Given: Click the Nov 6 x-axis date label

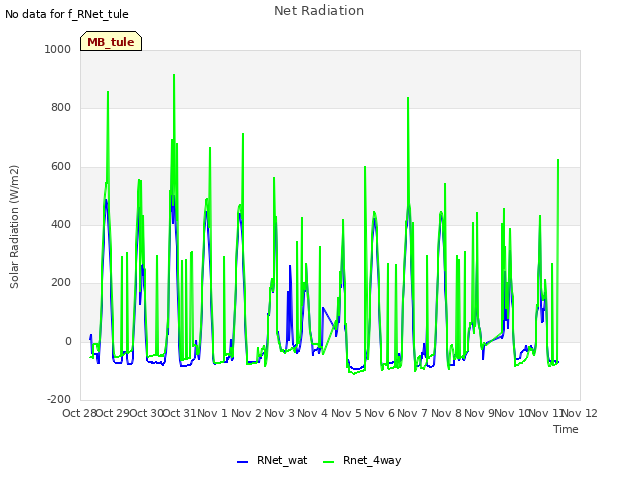Looking at the screenshot, I should [x=379, y=413].
